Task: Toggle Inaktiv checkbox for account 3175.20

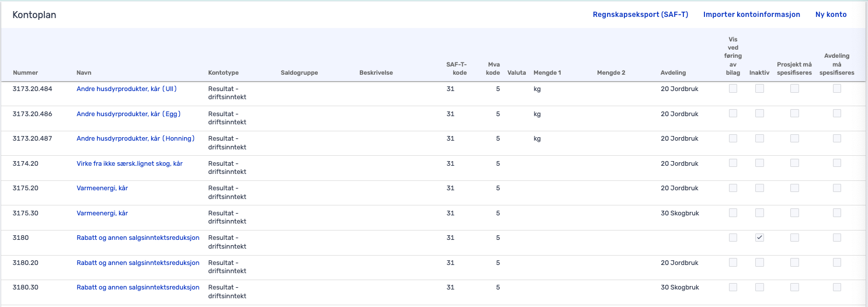Action: (759, 188)
